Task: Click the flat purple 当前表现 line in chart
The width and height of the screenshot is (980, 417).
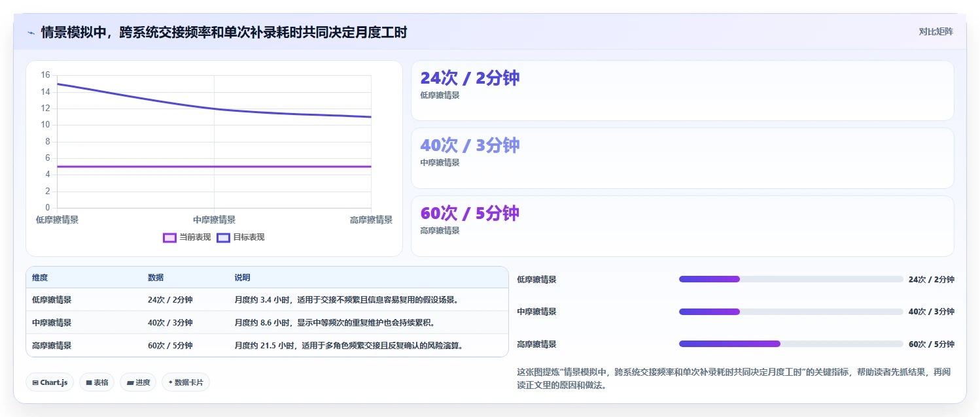Action: [x=214, y=167]
